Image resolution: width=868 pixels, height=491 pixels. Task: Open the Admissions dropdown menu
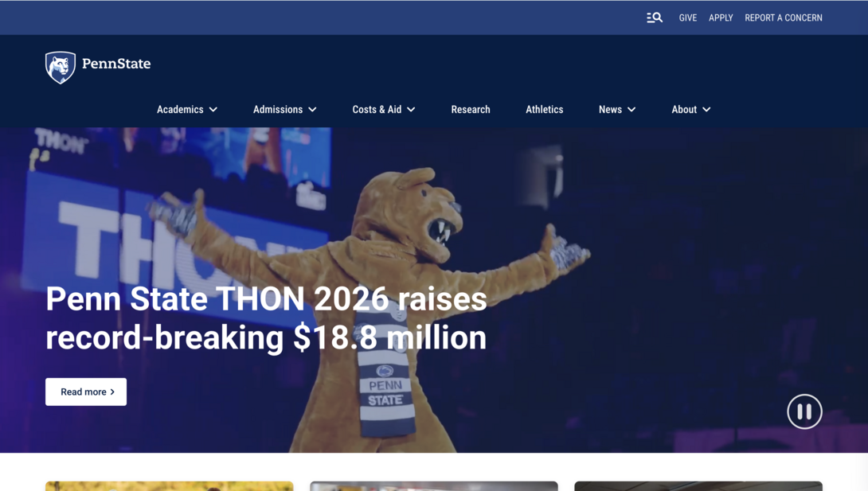tap(284, 109)
